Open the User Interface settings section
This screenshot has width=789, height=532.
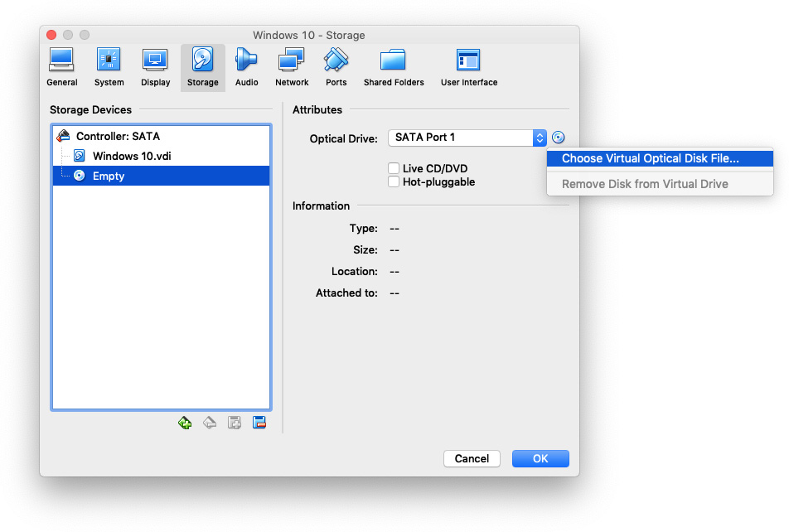click(469, 67)
